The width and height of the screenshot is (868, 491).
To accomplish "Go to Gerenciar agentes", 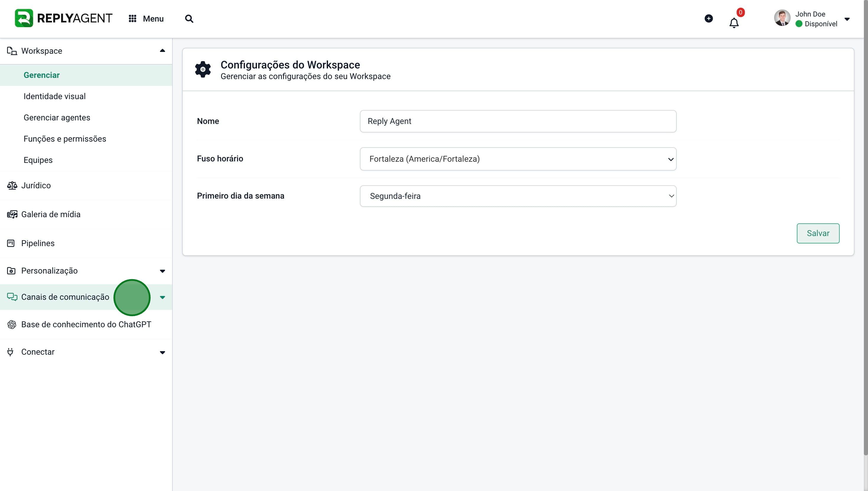I will 57,118.
